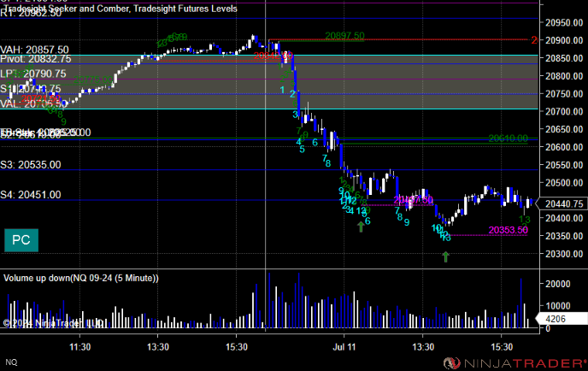Screen dimensions: 588x371
Task: Select the green up arrow beneath 20497.50 line
Action: (x=361, y=227)
